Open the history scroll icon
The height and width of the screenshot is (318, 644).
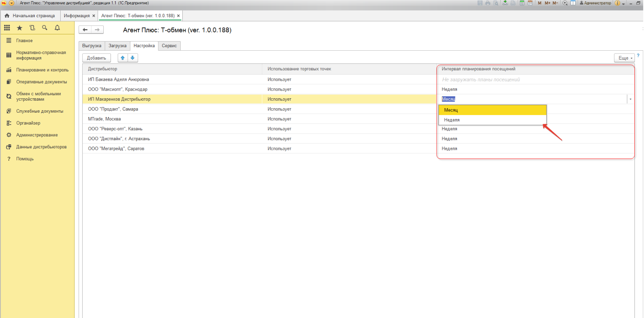tap(32, 28)
